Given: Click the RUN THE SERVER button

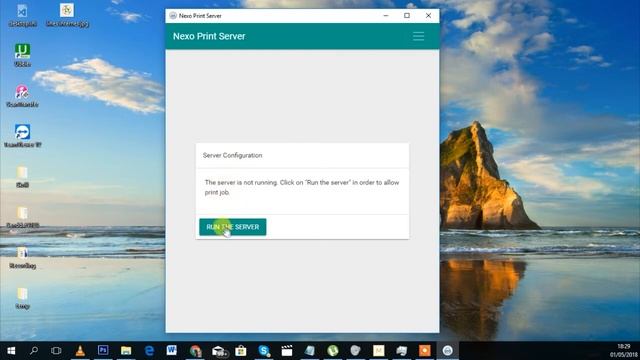Looking at the screenshot, I should [233, 227].
